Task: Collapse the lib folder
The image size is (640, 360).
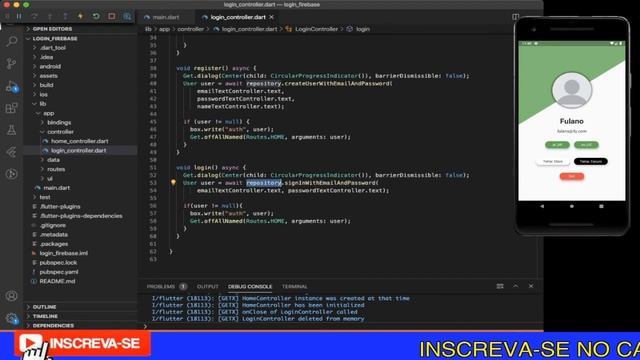Action: tap(42, 104)
